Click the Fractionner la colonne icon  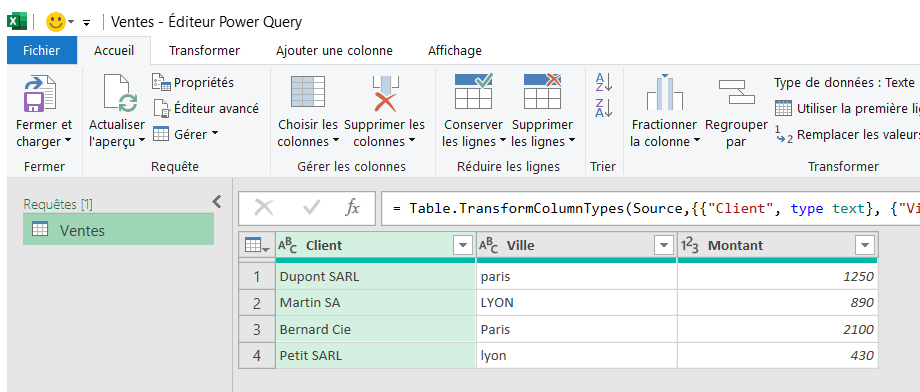(x=664, y=93)
